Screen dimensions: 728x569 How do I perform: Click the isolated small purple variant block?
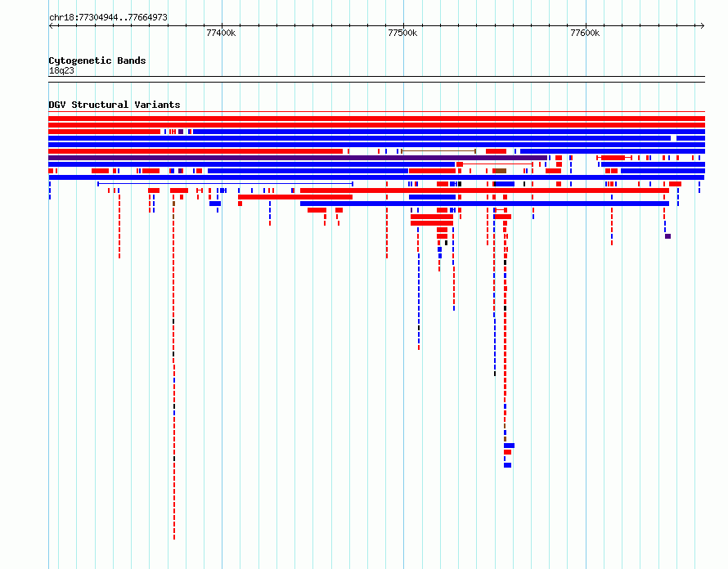667,236
